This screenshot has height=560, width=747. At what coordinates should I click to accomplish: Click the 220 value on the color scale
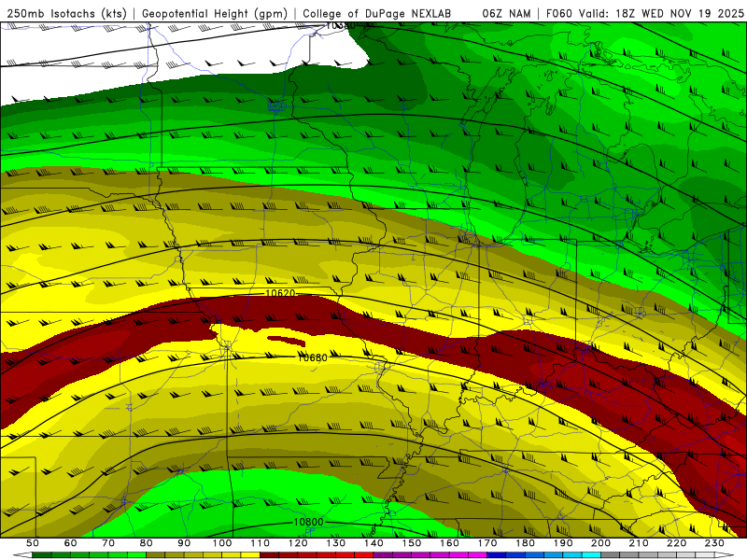[x=676, y=543]
